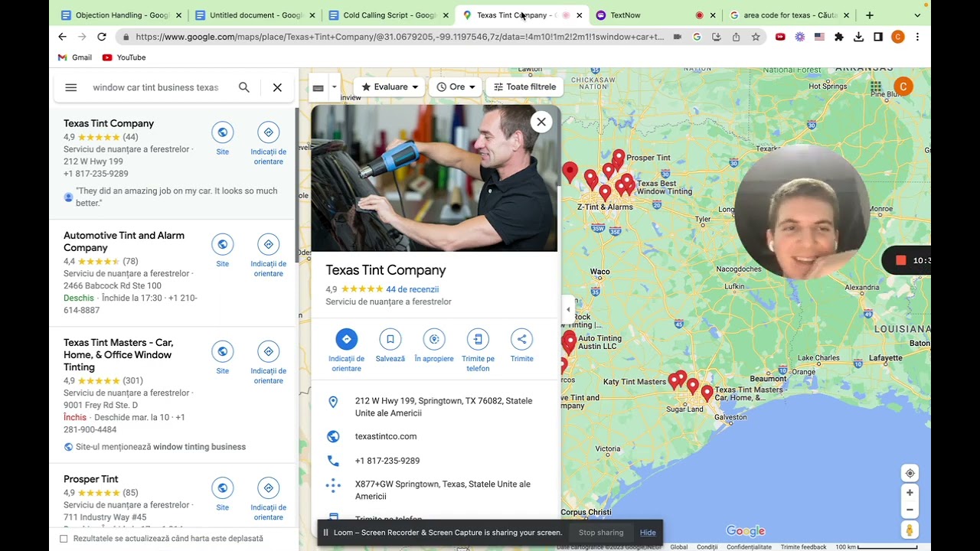980x551 pixels.
Task: Open Site icon for Automotive Tint and Alarm Company
Action: 222,245
